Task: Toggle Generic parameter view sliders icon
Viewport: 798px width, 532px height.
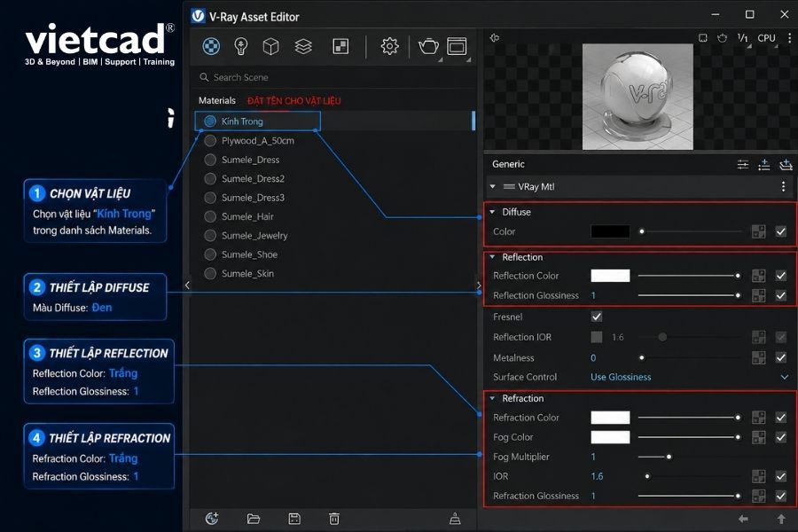Action: (x=743, y=164)
